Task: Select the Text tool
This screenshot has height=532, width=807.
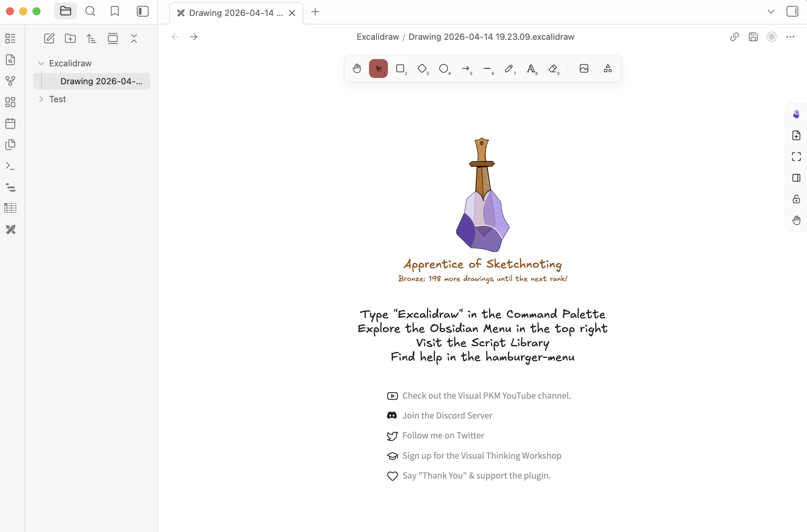Action: 531,69
